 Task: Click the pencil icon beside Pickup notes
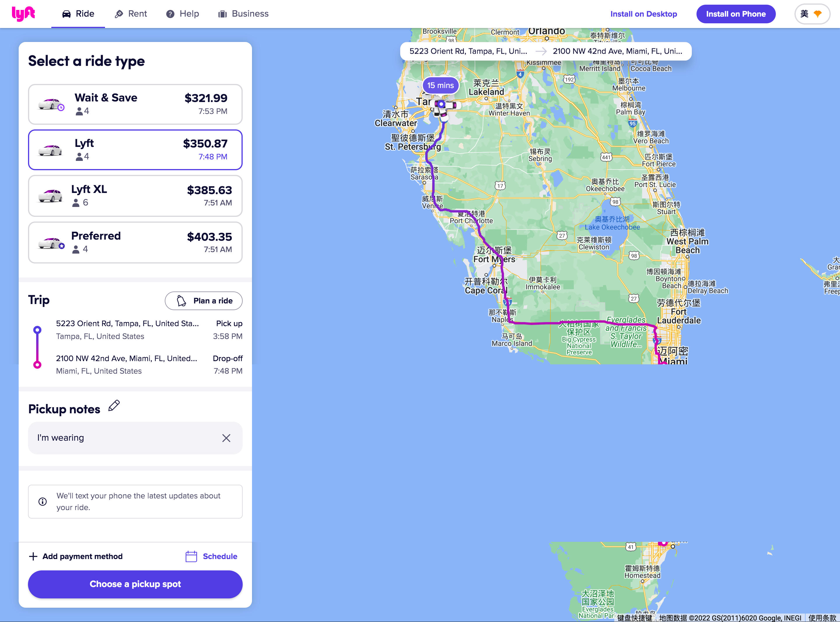point(114,406)
